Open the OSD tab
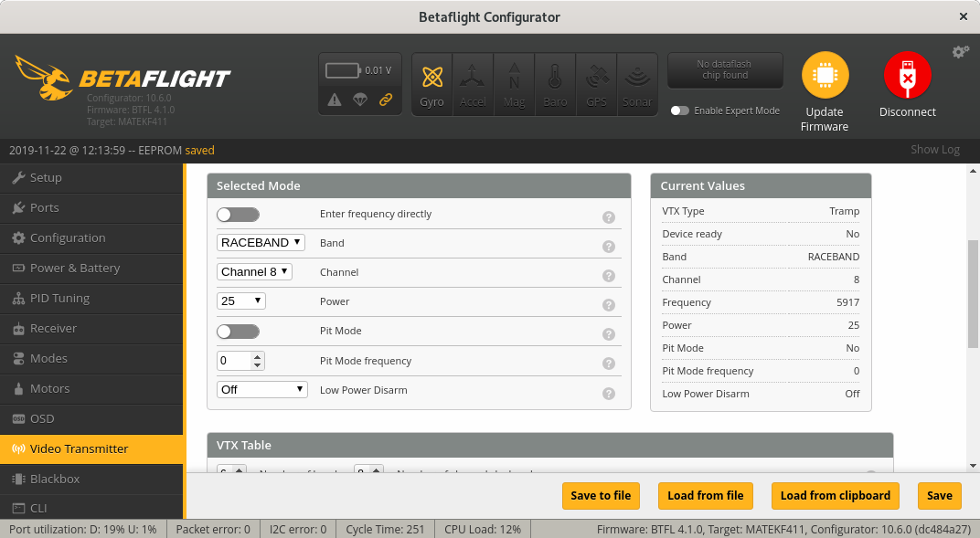Viewport: 980px width, 538px height. 91,418
